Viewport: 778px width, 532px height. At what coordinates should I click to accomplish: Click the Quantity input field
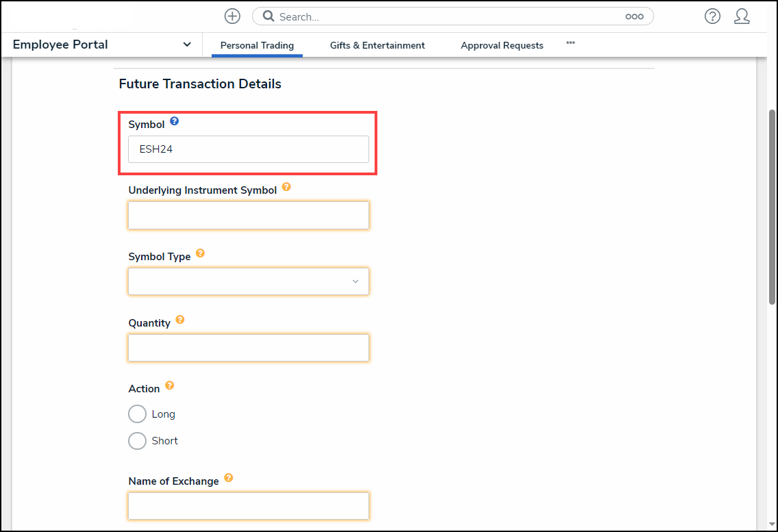pyautogui.click(x=248, y=348)
